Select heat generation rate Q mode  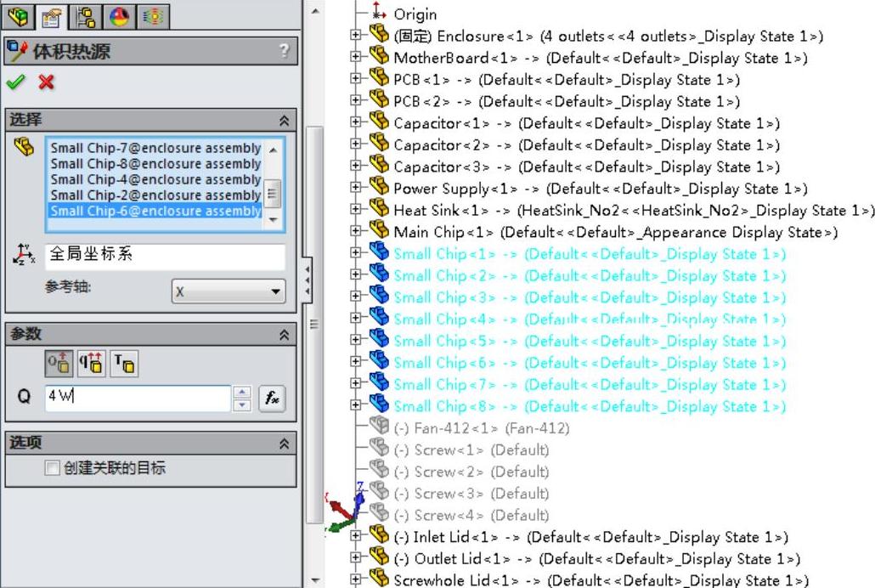click(57, 365)
